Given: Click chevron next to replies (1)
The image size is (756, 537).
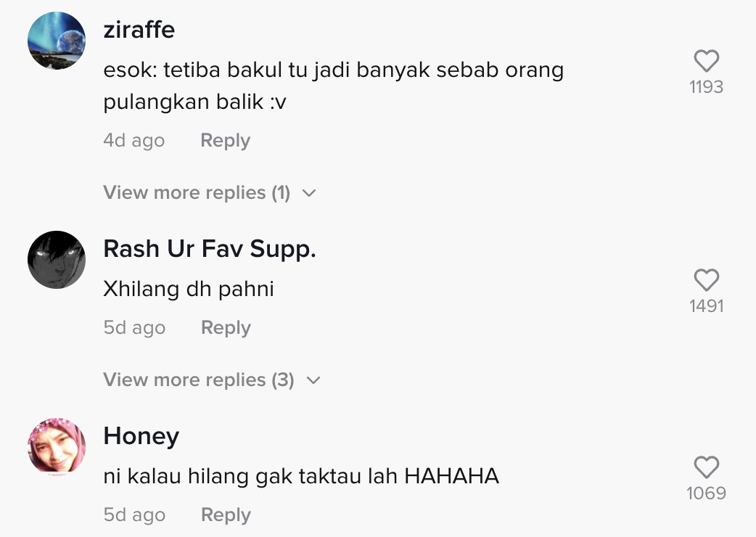Looking at the screenshot, I should (308, 193).
